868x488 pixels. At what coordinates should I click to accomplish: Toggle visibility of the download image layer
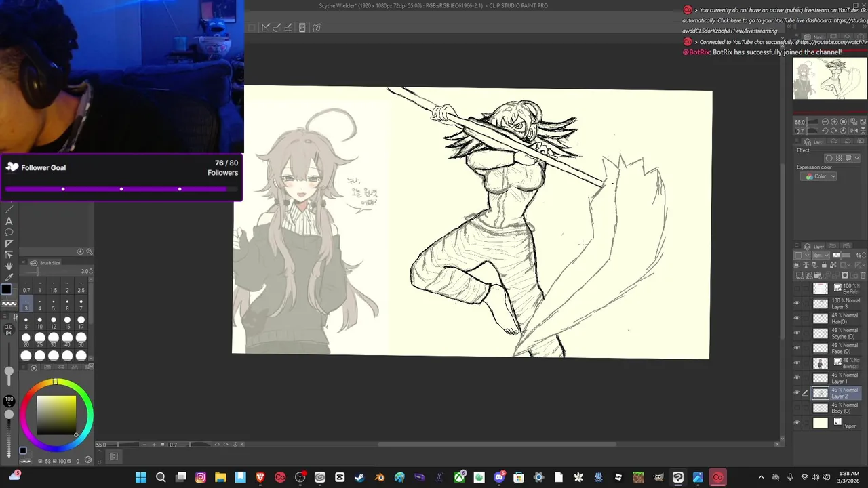click(797, 363)
